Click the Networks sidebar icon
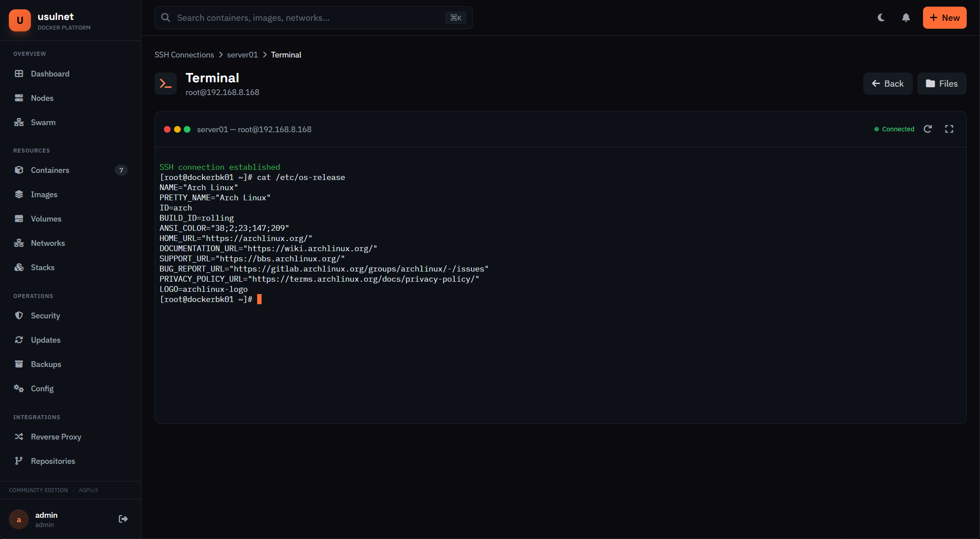 (x=19, y=243)
